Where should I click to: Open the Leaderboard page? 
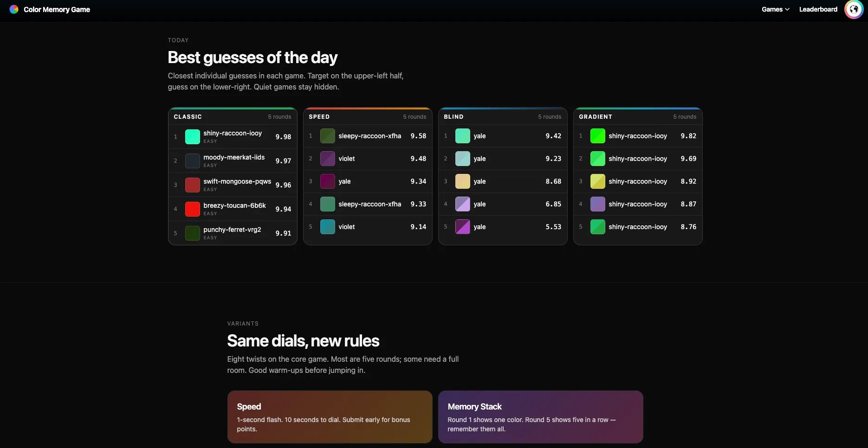(818, 9)
